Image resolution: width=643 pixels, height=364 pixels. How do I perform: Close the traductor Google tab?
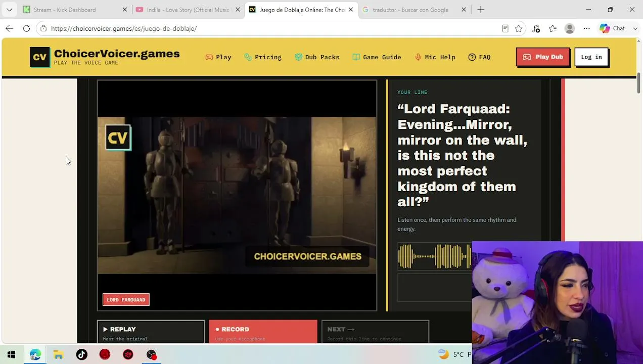464,10
